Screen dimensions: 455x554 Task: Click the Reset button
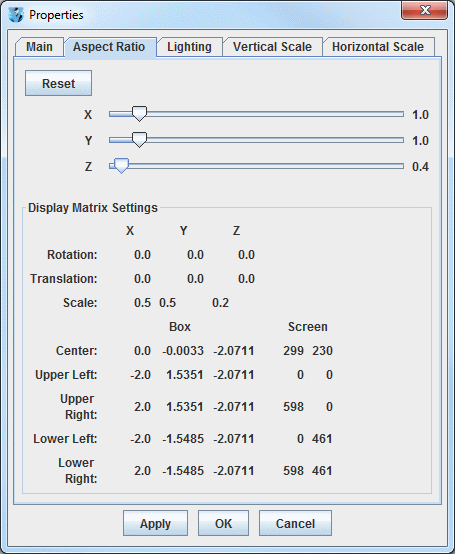pyautogui.click(x=59, y=83)
